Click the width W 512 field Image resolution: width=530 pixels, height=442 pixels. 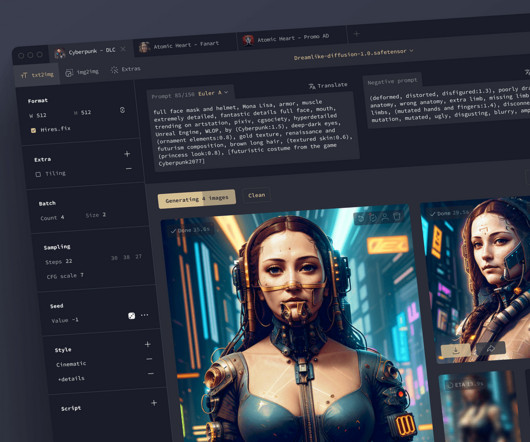(38, 115)
